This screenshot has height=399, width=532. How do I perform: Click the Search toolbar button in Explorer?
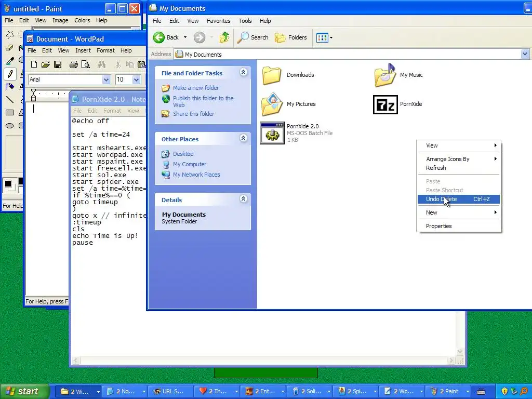point(253,37)
